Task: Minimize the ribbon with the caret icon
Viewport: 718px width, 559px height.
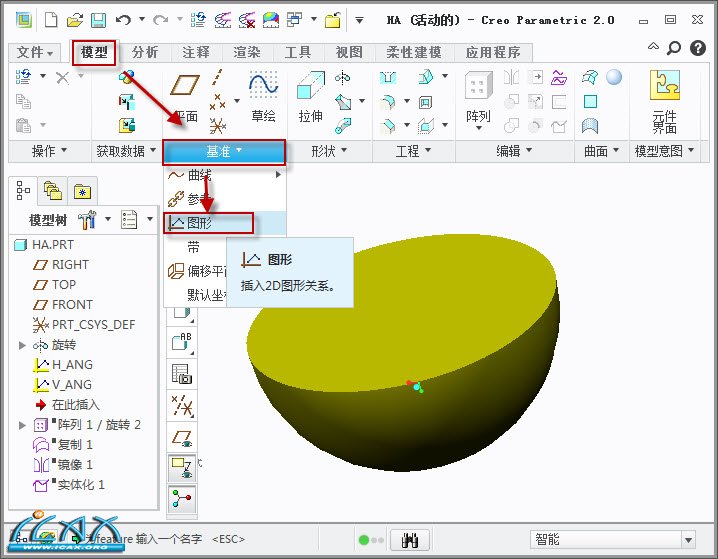Action: [x=653, y=46]
